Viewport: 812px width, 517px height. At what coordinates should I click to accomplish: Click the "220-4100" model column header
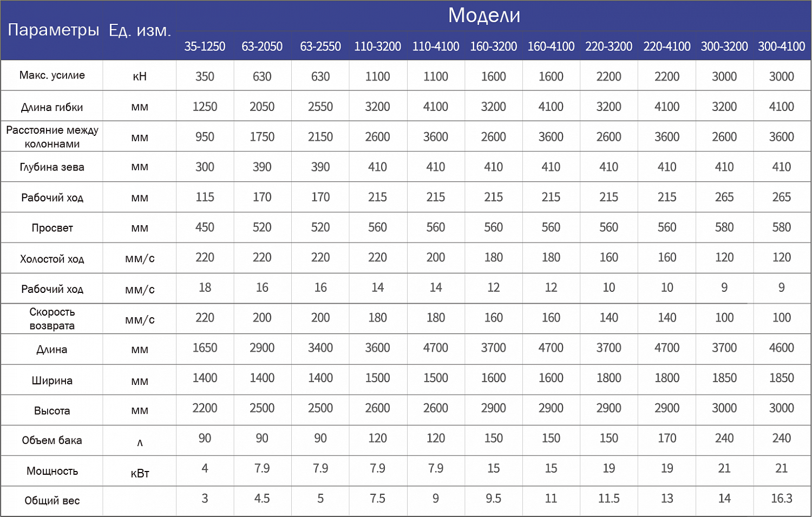pos(667,47)
